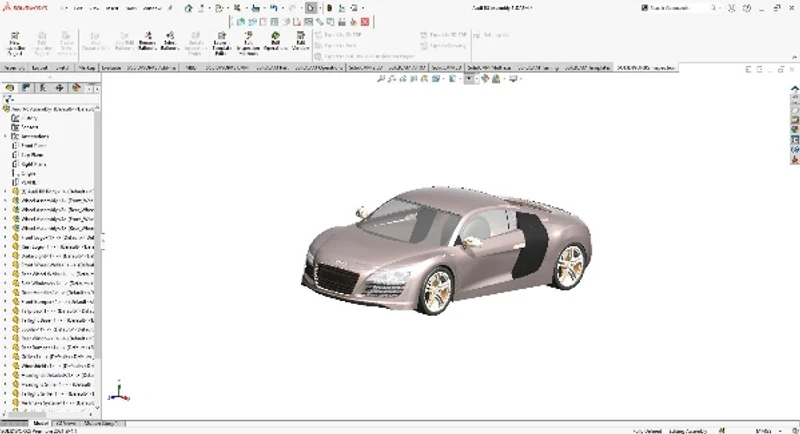Click Zoom to Area icon
The image size is (800, 434).
392,79
